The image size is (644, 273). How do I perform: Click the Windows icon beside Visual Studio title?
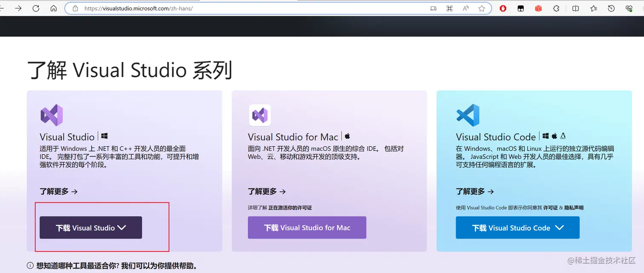(104, 136)
